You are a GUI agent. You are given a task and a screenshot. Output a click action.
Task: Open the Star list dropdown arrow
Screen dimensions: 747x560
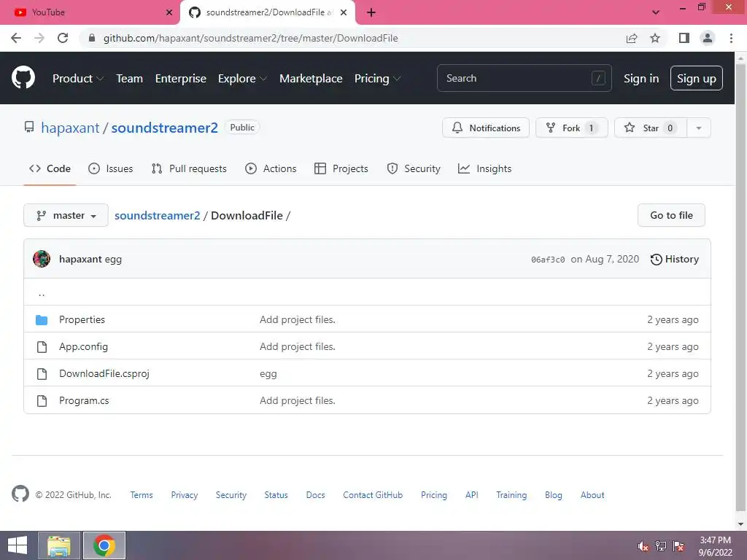click(x=698, y=128)
